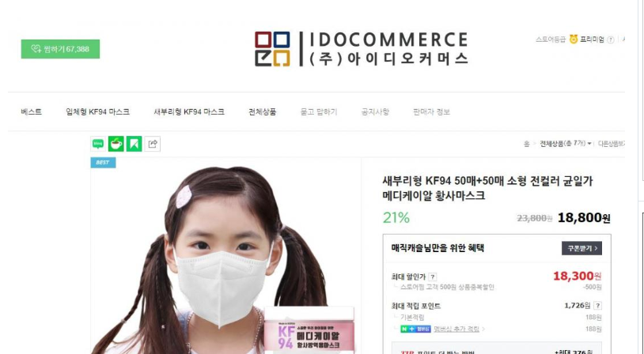This screenshot has width=644, height=354.
Task: Open the 전체상품 menu tab
Action: [x=262, y=111]
